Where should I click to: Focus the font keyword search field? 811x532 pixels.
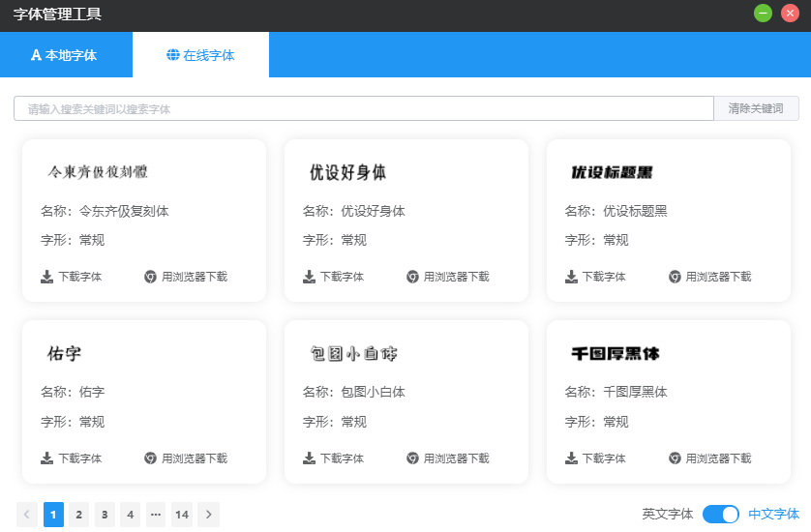tap(363, 109)
